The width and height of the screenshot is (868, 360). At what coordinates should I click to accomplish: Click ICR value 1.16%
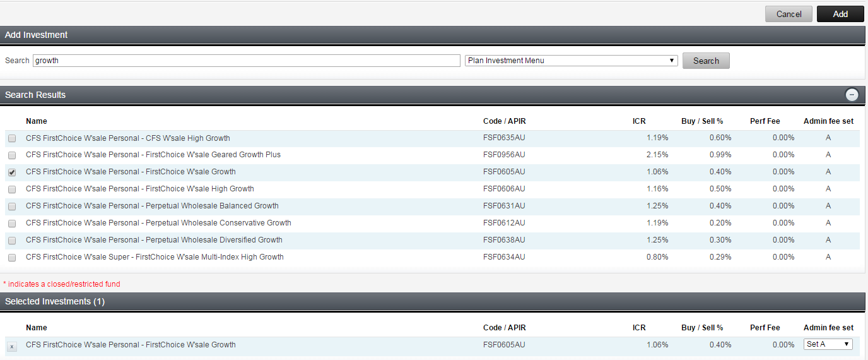click(657, 189)
